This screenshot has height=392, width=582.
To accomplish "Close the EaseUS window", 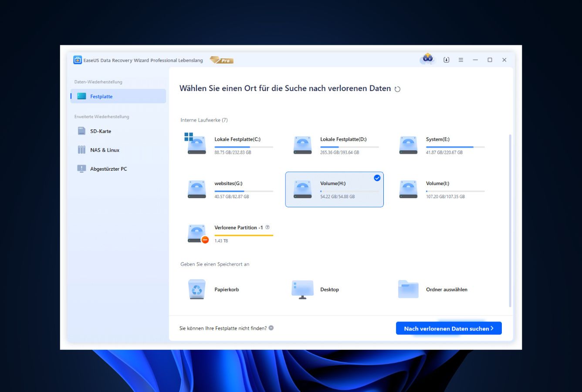I will pyautogui.click(x=504, y=60).
